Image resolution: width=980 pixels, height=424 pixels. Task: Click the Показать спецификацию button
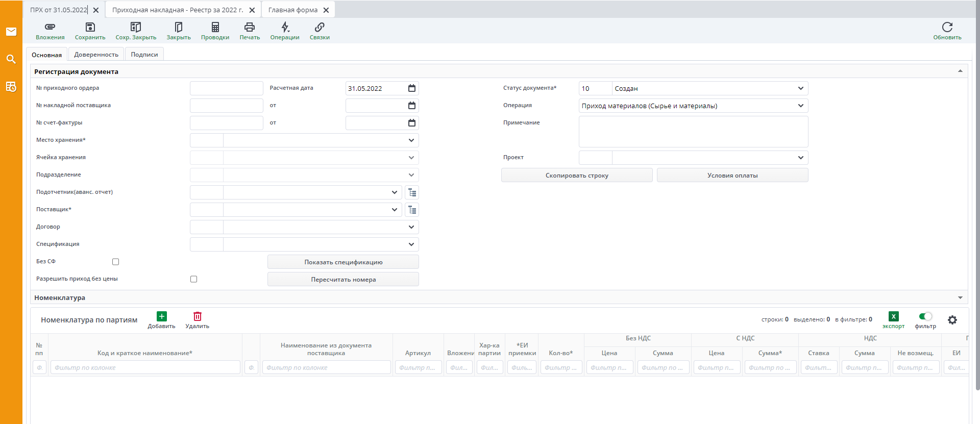(x=343, y=262)
